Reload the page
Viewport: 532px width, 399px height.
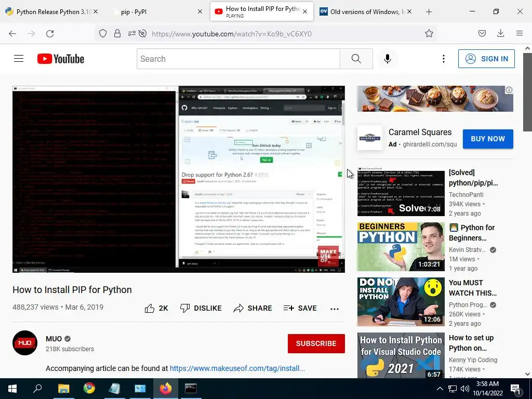(x=50, y=34)
